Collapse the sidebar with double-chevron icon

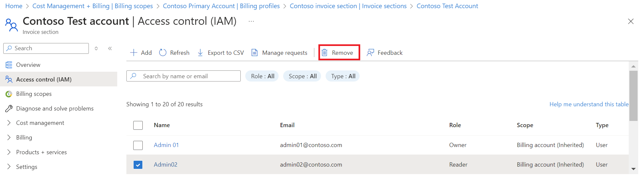coord(110,49)
